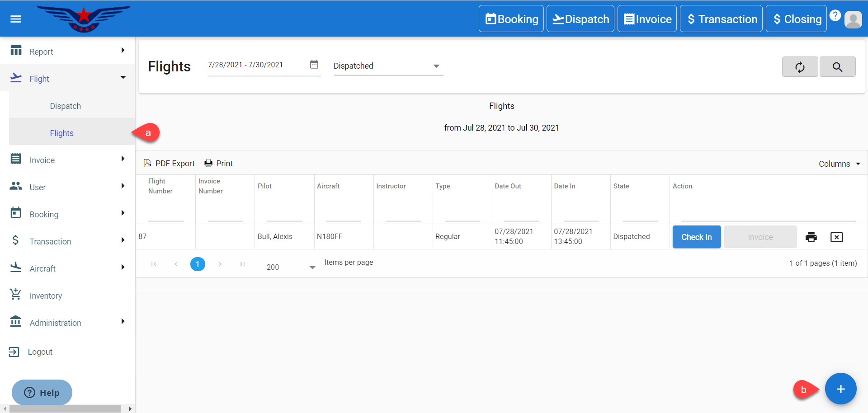Print flight 87 using printer icon
868x413 pixels.
(x=811, y=237)
